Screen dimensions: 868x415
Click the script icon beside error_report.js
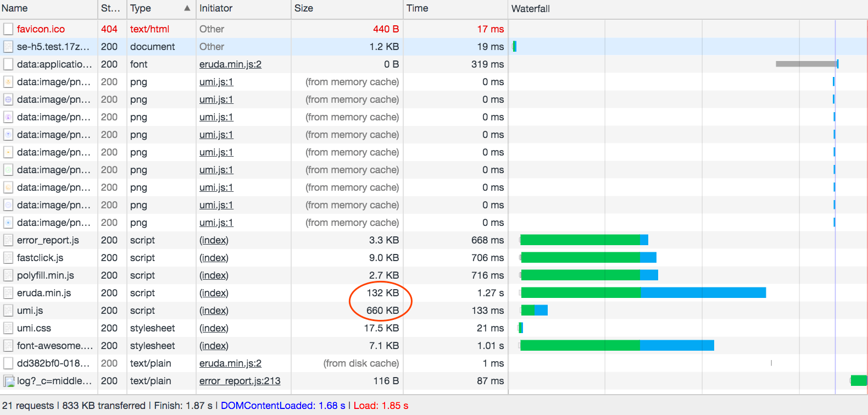[x=8, y=240]
